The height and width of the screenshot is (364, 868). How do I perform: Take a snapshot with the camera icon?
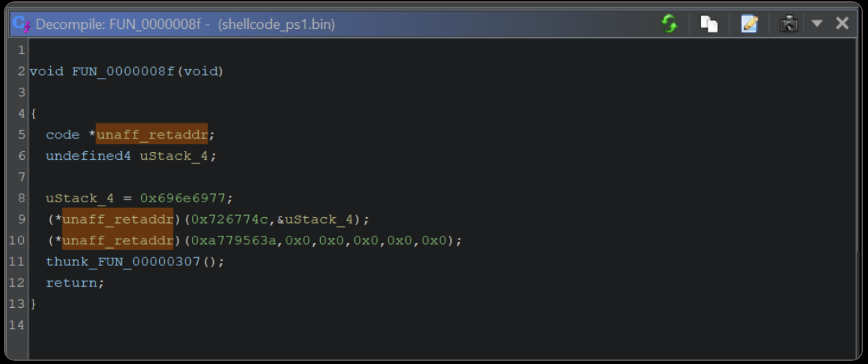coord(789,24)
